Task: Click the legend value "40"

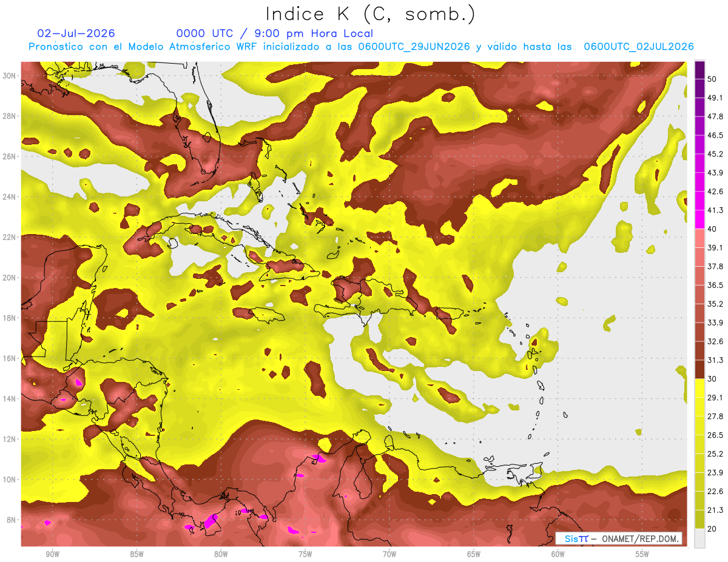Action: point(712,229)
